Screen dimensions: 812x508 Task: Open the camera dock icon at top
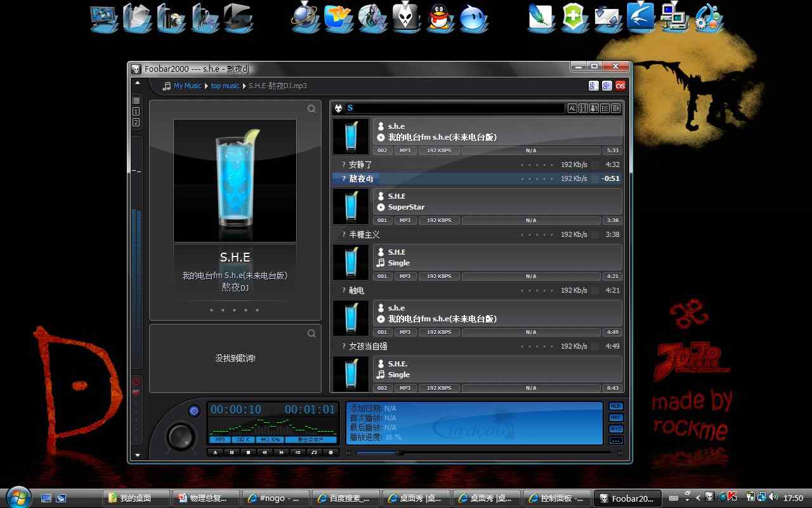pyautogui.click(x=171, y=17)
